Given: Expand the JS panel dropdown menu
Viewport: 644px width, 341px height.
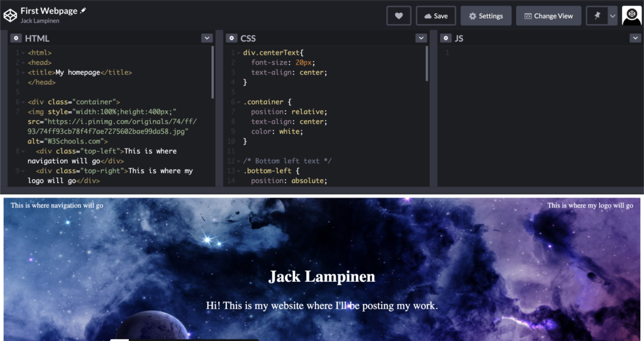Looking at the screenshot, I should point(635,38).
